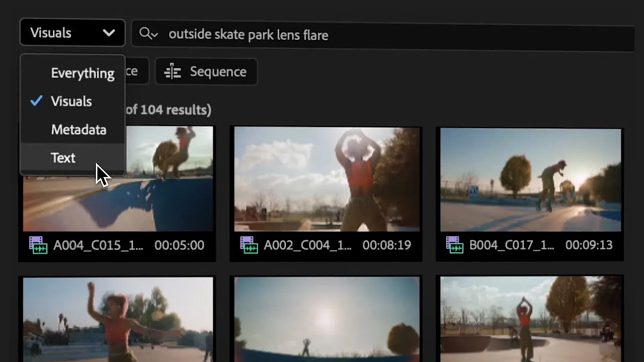This screenshot has width=644, height=362.
Task: Click the search field with 'outside skate park lens flare'
Action: tap(382, 35)
